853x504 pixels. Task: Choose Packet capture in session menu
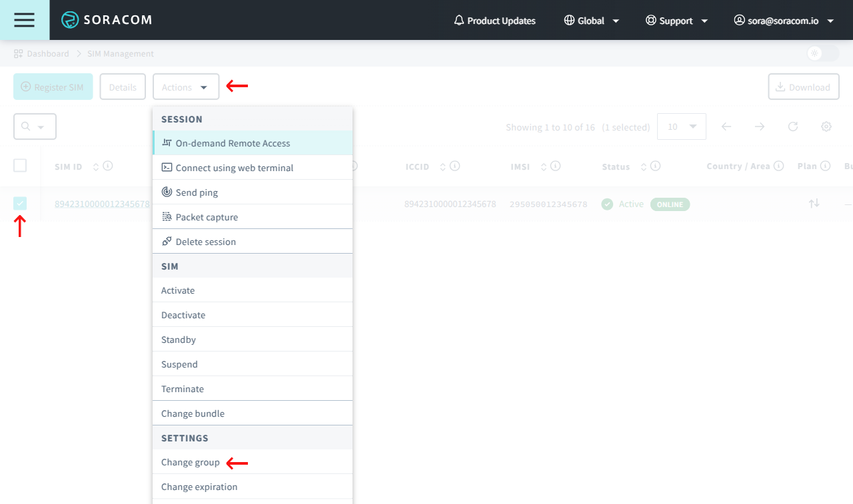click(207, 217)
